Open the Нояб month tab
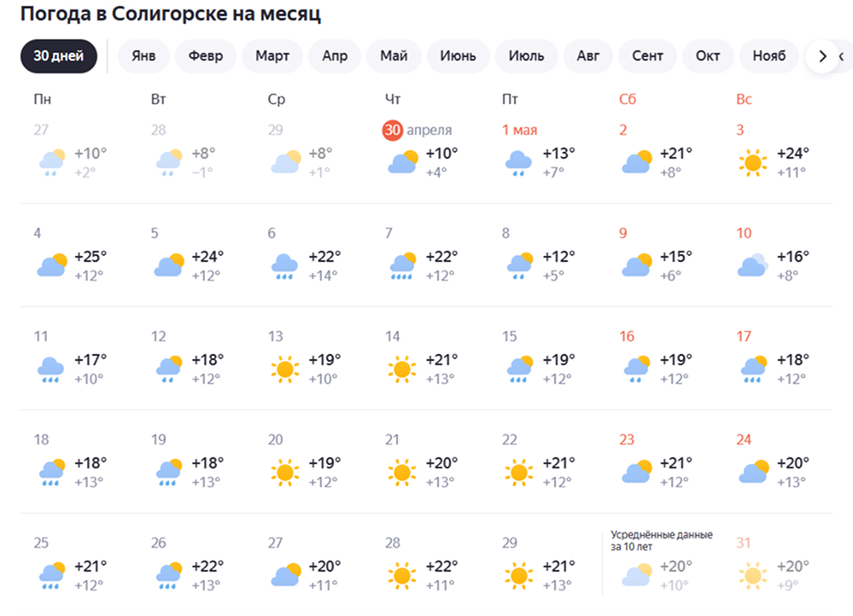 768,56
